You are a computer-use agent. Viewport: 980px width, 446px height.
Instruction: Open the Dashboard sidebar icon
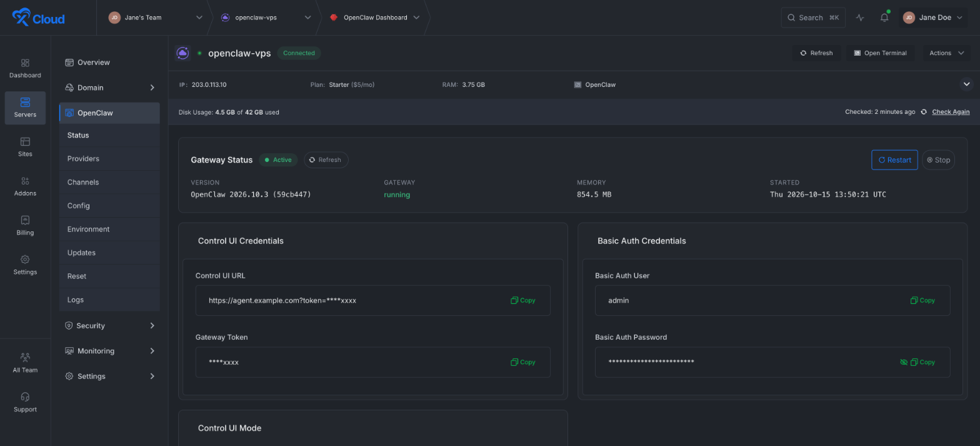(25, 68)
